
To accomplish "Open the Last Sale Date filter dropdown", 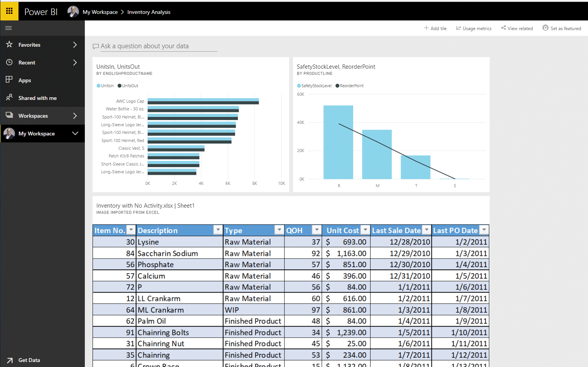I will (x=426, y=230).
